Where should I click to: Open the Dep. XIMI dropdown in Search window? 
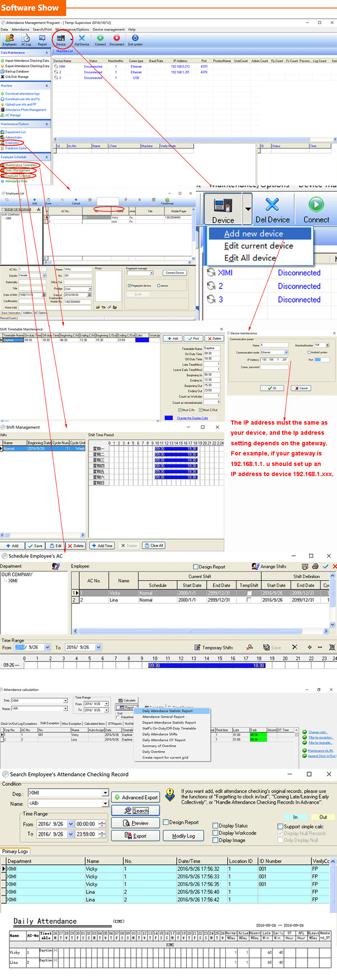click(105, 793)
